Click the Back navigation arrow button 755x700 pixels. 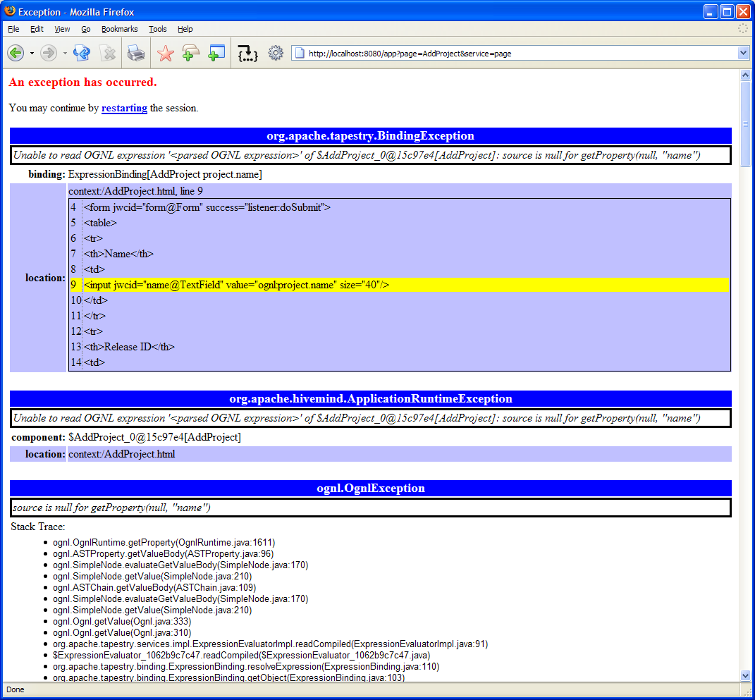(x=15, y=53)
